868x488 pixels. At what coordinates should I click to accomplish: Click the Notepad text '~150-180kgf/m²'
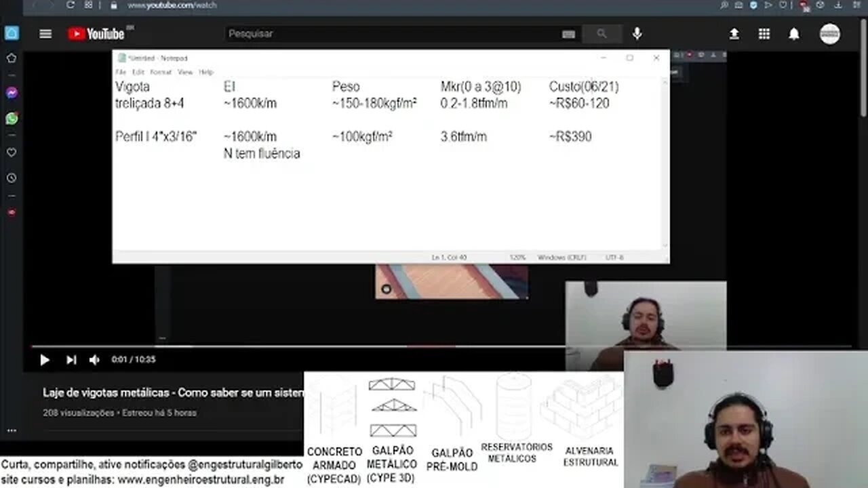pos(374,104)
